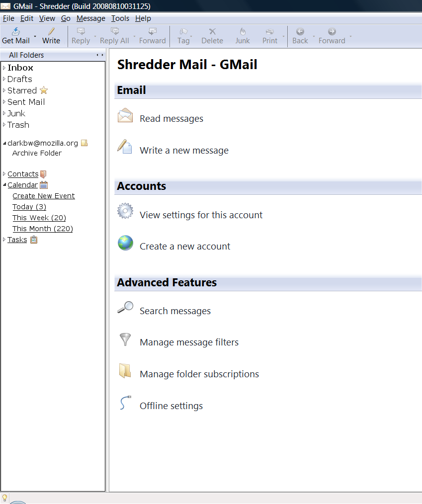Expand the Sent Mail folder
The image size is (422, 504).
coord(4,102)
